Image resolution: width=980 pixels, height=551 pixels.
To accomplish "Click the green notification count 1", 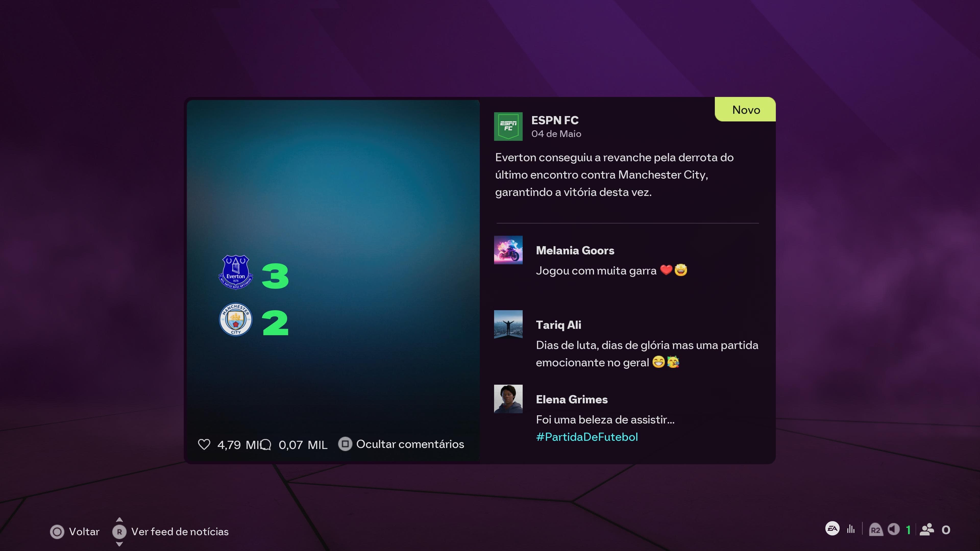I will [908, 530].
